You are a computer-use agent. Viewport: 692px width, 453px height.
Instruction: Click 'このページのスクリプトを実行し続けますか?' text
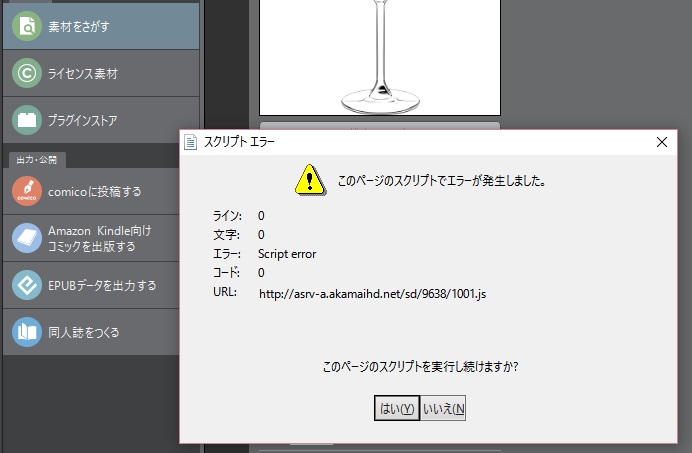pyautogui.click(x=421, y=366)
